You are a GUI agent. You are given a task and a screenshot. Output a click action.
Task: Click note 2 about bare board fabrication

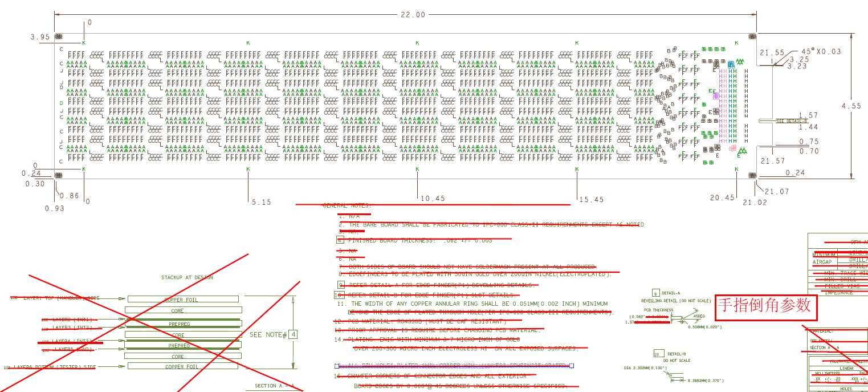pyautogui.click(x=491, y=225)
